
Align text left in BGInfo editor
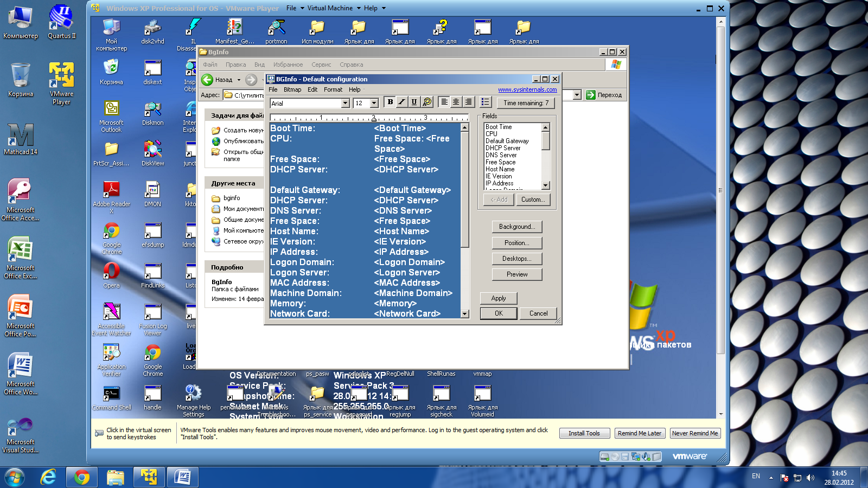[444, 102]
